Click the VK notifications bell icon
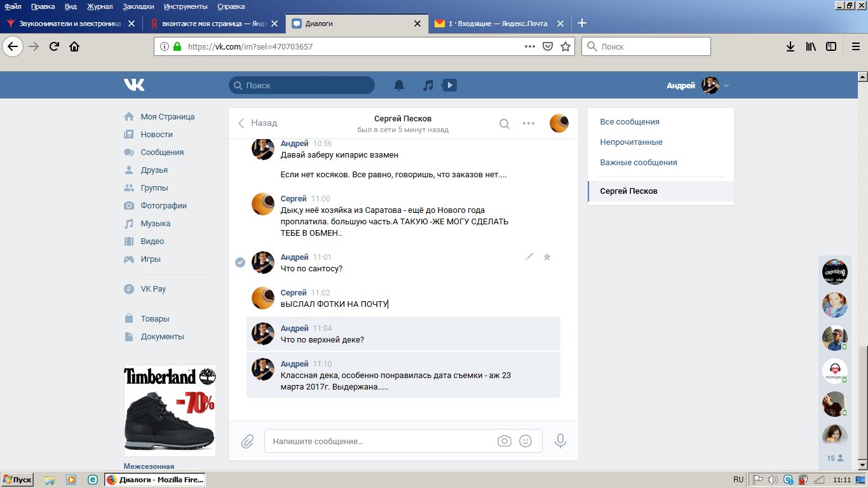This screenshot has width=868, height=488. (x=399, y=85)
